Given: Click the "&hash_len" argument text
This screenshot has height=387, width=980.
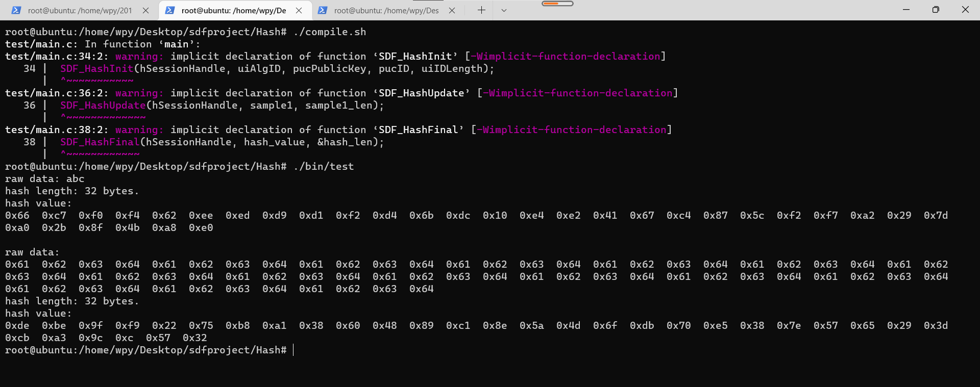Looking at the screenshot, I should click(345, 142).
